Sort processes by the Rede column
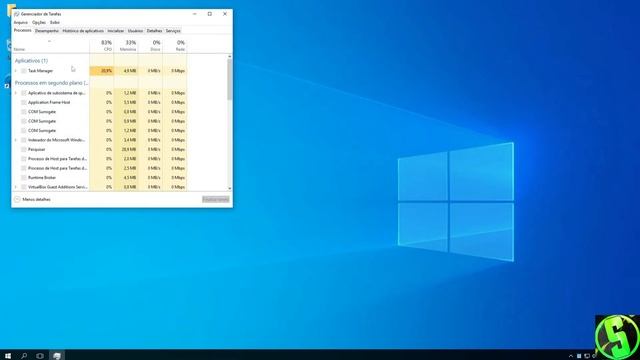Image resolution: width=640 pixels, height=360 pixels. tap(175, 45)
